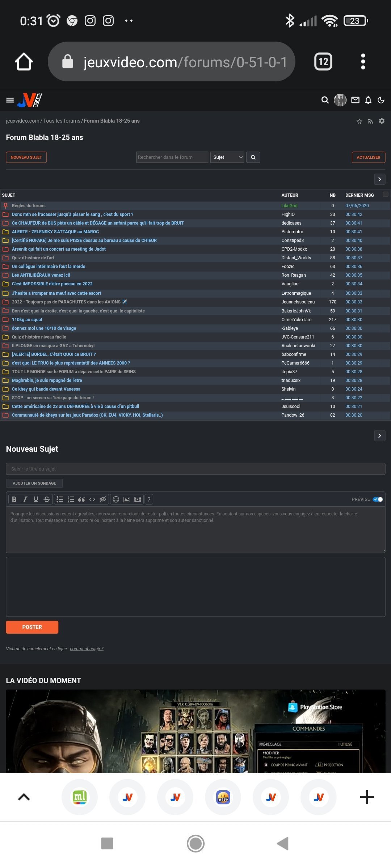Tick the checkbox in the topic list header

tap(386, 195)
